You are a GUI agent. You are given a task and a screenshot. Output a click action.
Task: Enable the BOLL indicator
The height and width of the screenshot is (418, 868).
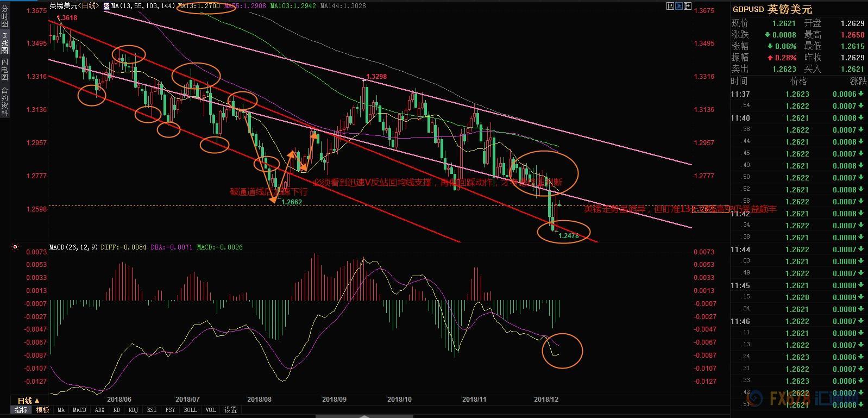190,410
